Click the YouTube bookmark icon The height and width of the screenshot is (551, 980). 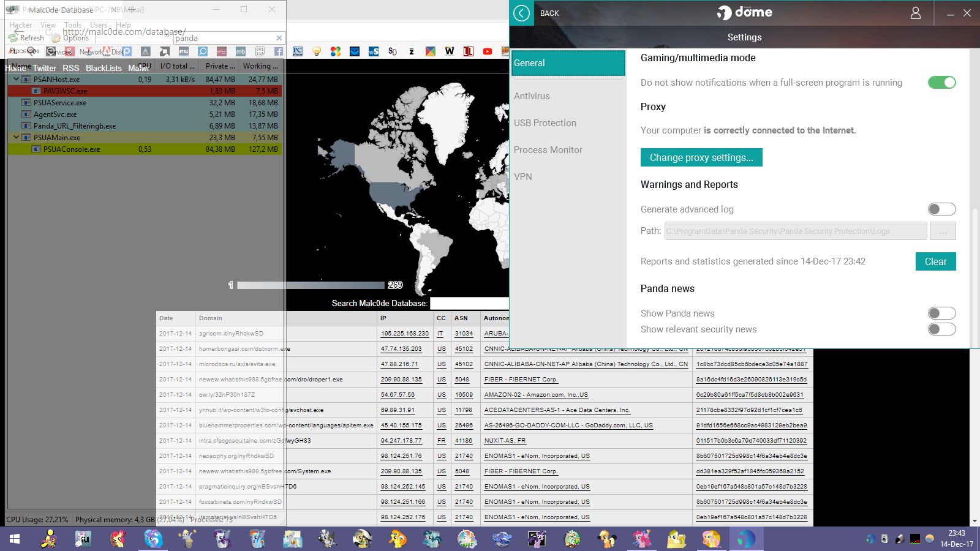(x=488, y=51)
